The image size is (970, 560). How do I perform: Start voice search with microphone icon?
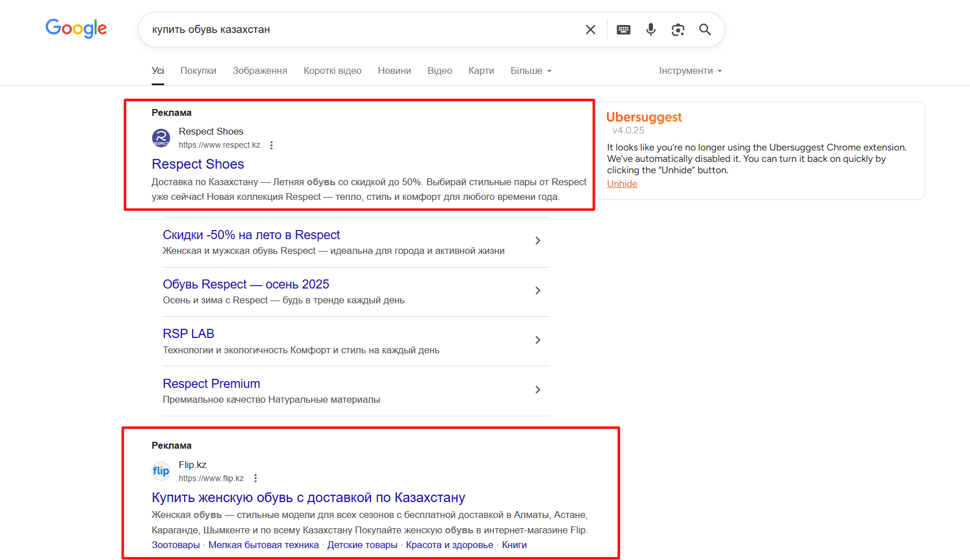tap(651, 30)
